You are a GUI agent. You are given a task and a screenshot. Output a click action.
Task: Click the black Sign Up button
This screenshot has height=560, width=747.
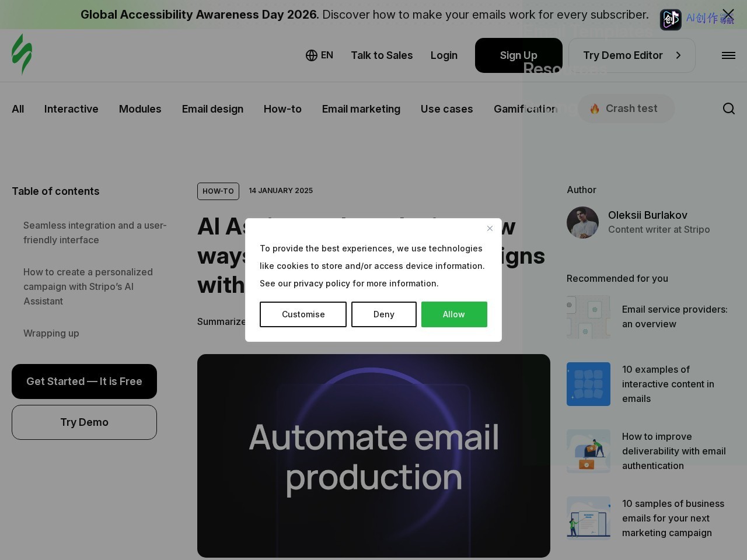519,55
